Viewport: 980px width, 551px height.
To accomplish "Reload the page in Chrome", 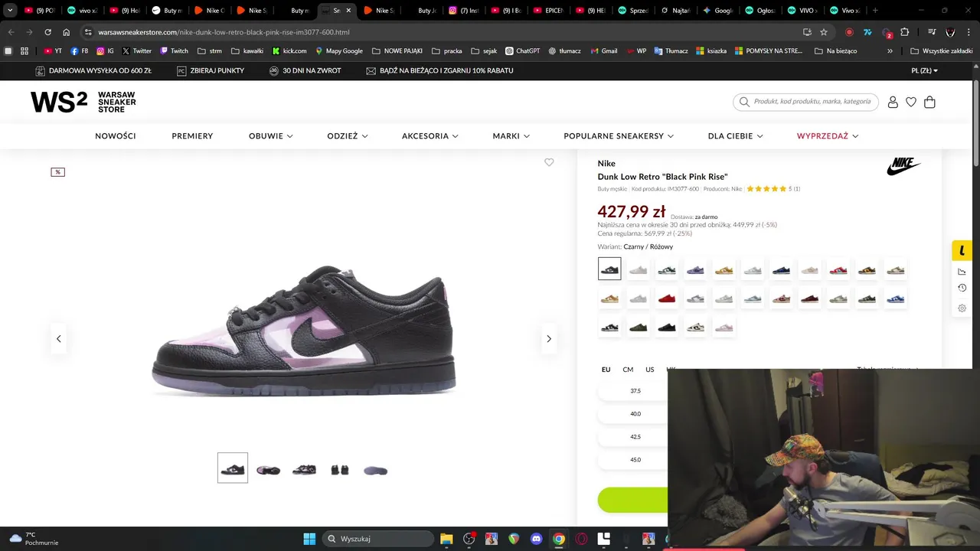I will point(47,32).
